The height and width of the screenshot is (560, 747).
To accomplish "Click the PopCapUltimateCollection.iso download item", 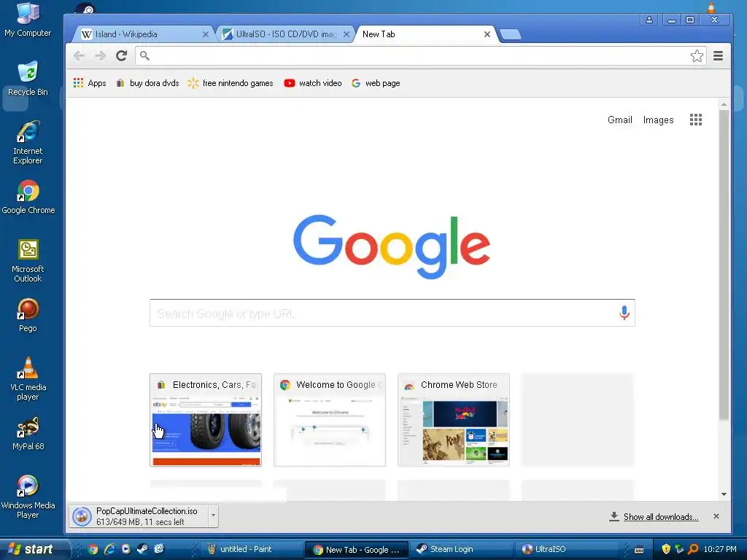I will coord(139,516).
